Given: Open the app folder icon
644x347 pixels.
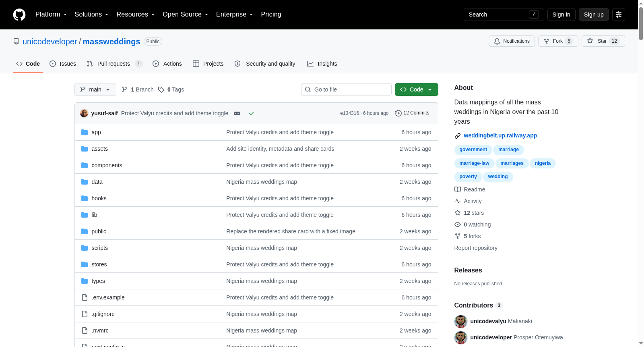Looking at the screenshot, I should click(x=85, y=132).
